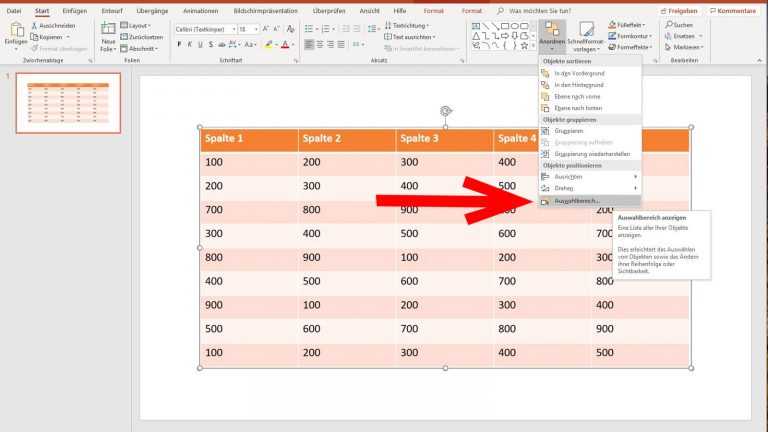768x432 pixels.
Task: Open Textrichtung dropdown
Action: (x=407, y=25)
